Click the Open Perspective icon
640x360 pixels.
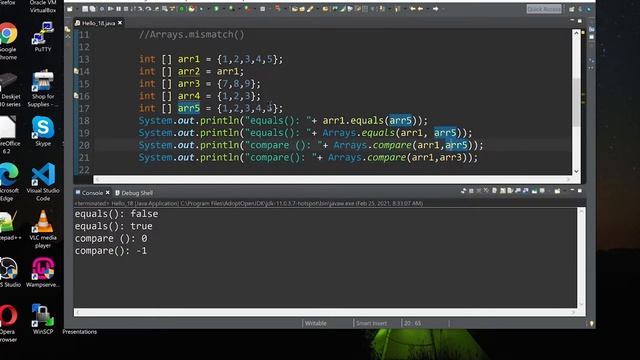[x=571, y=9]
